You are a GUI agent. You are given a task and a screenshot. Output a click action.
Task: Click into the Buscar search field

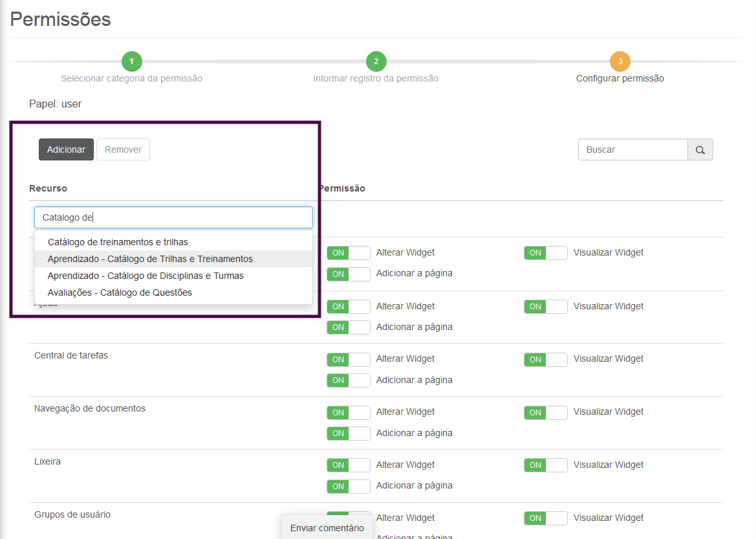[x=633, y=149]
